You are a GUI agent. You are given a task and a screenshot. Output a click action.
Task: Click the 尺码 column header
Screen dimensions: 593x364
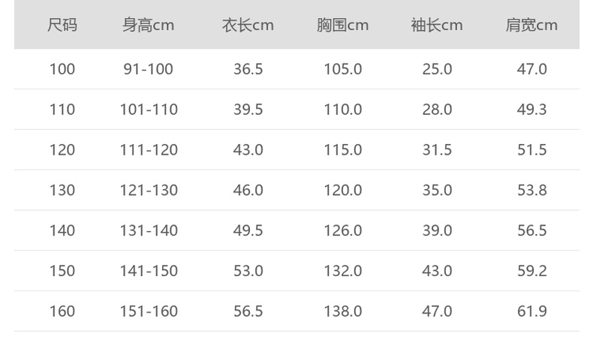[x=62, y=25]
